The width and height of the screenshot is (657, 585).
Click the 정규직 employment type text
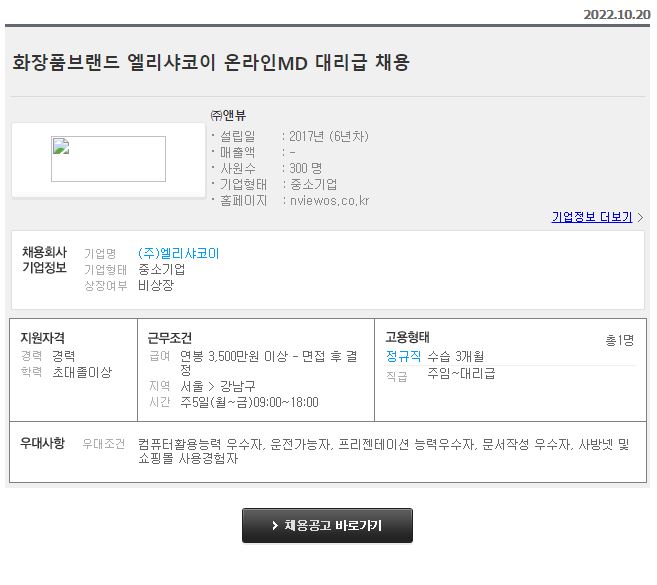(403, 356)
